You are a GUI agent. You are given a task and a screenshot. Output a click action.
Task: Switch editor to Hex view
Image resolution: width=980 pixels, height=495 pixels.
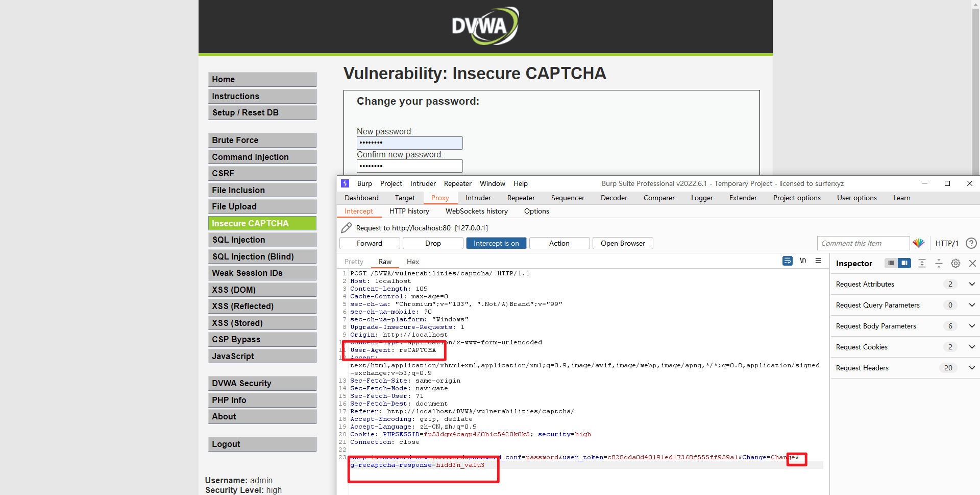pos(413,262)
